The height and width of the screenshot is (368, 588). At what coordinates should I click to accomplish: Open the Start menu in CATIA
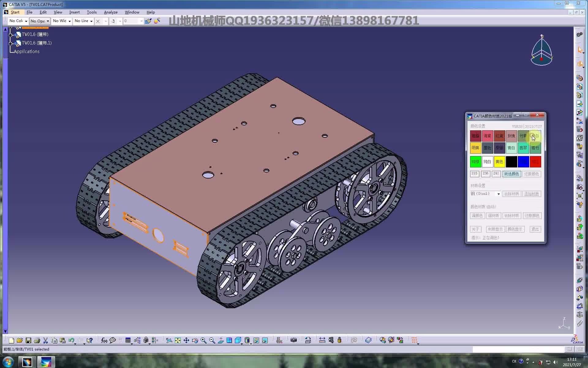pyautogui.click(x=15, y=12)
